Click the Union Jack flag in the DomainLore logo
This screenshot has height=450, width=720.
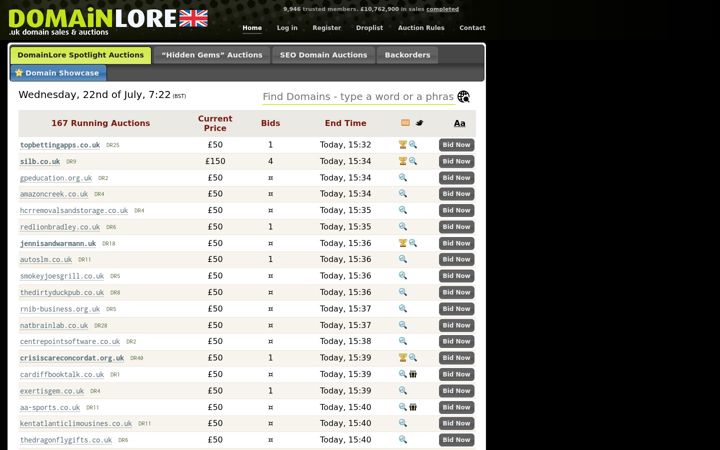[193, 18]
